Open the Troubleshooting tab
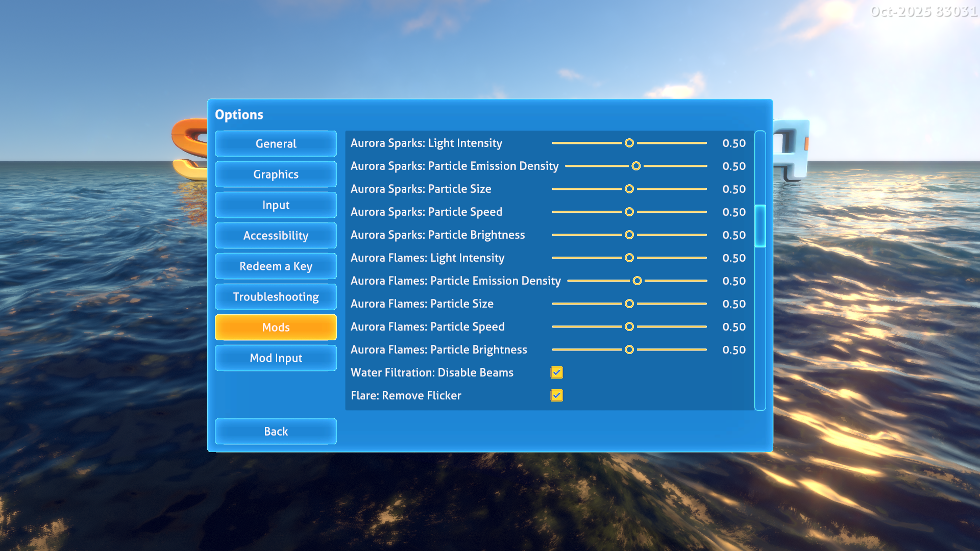This screenshot has height=551, width=980. [276, 297]
